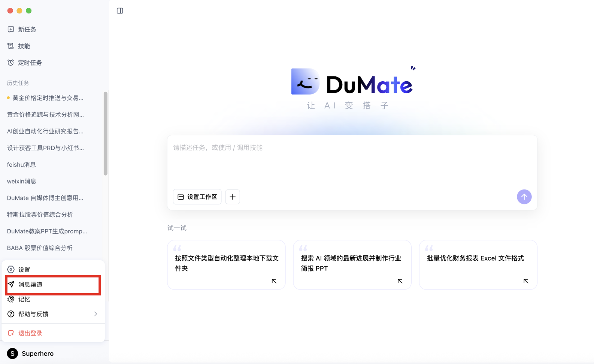
Task: Open history task BABA 股票价值综合分析
Action: (40, 248)
